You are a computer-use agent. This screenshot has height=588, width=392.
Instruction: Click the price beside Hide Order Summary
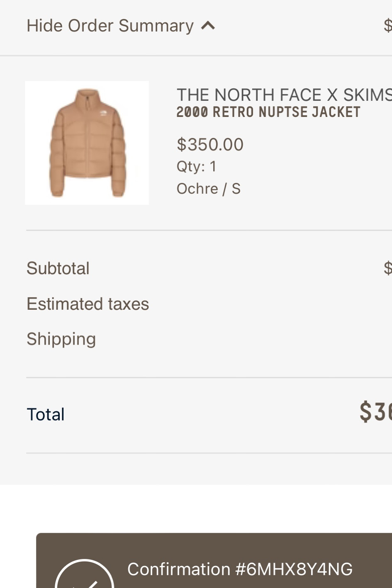(x=388, y=26)
